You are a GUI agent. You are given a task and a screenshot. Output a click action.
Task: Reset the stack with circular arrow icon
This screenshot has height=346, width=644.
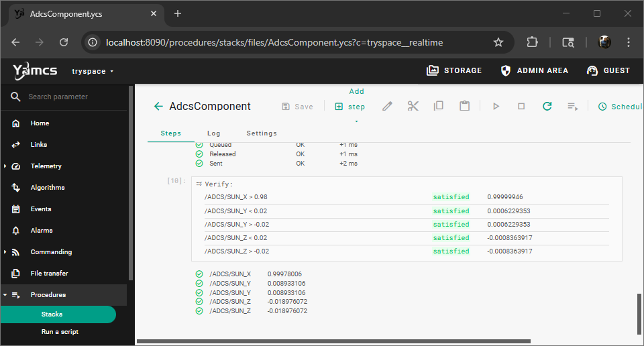547,107
